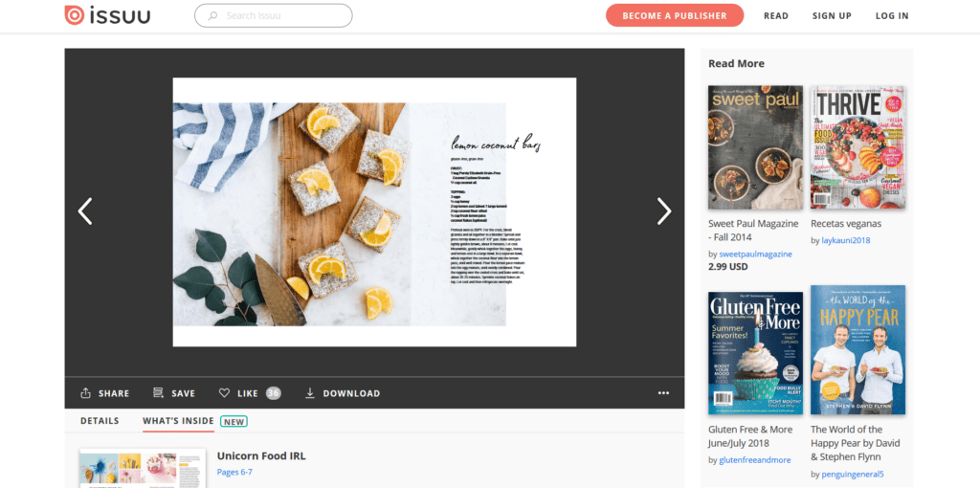Viewport: 980px width, 488px height.
Task: Click the Read More heading
Action: 736,64
